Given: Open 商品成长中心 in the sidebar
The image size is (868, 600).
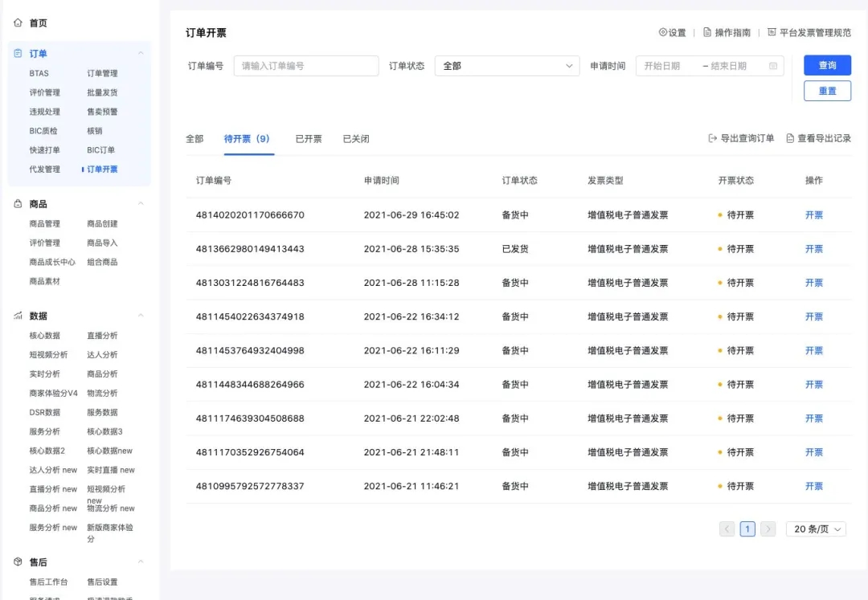Looking at the screenshot, I should [x=52, y=262].
